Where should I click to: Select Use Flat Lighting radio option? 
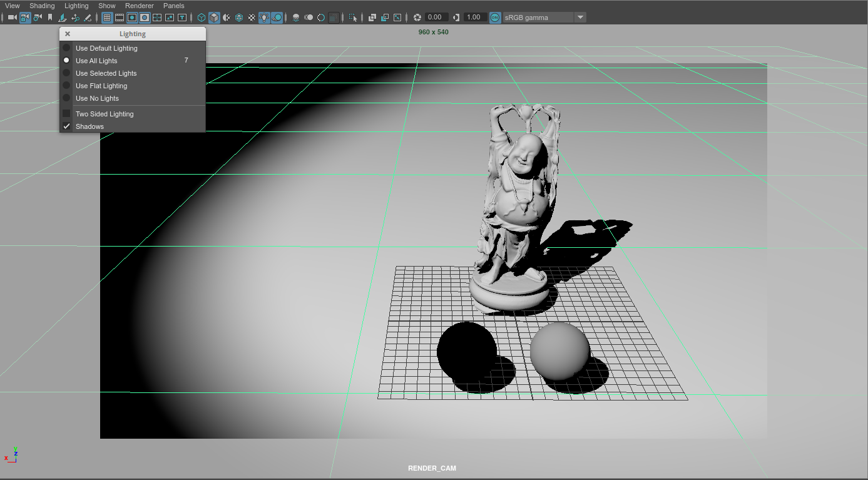pyautogui.click(x=101, y=86)
